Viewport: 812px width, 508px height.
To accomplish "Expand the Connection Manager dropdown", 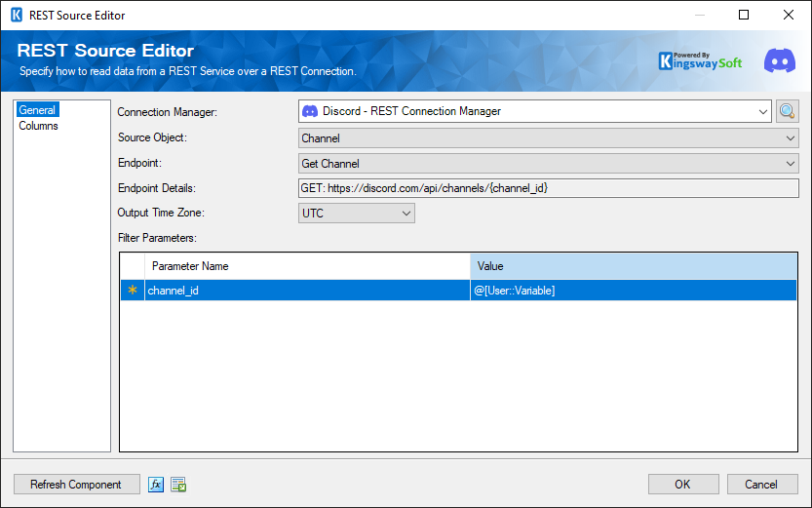I will pos(762,112).
